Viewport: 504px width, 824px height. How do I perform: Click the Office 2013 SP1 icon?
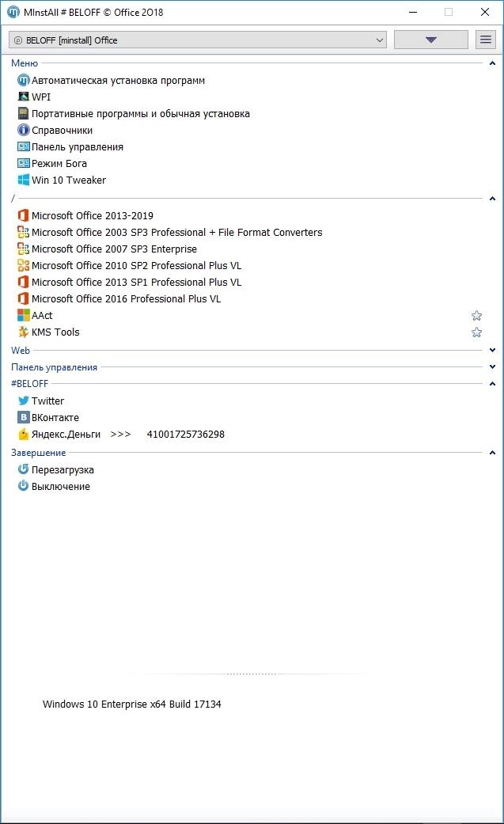click(x=23, y=283)
